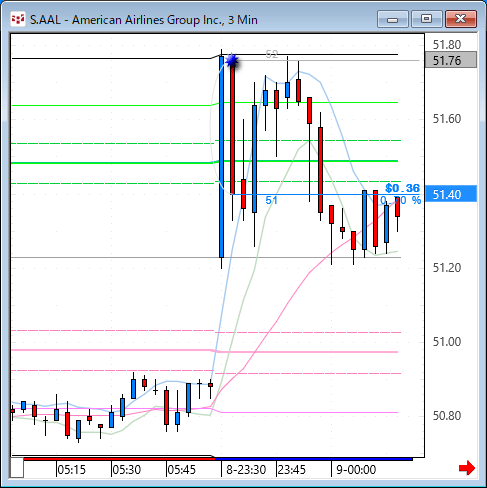Minimize the S.AAL chart window
The width and height of the screenshot is (487, 488).
point(393,19)
